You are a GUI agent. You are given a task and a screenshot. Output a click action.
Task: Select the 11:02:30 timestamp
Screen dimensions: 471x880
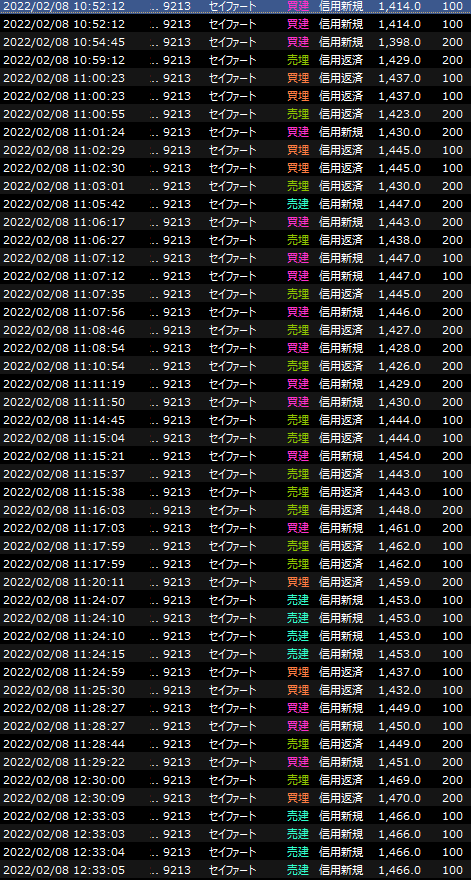pyautogui.click(x=64, y=168)
